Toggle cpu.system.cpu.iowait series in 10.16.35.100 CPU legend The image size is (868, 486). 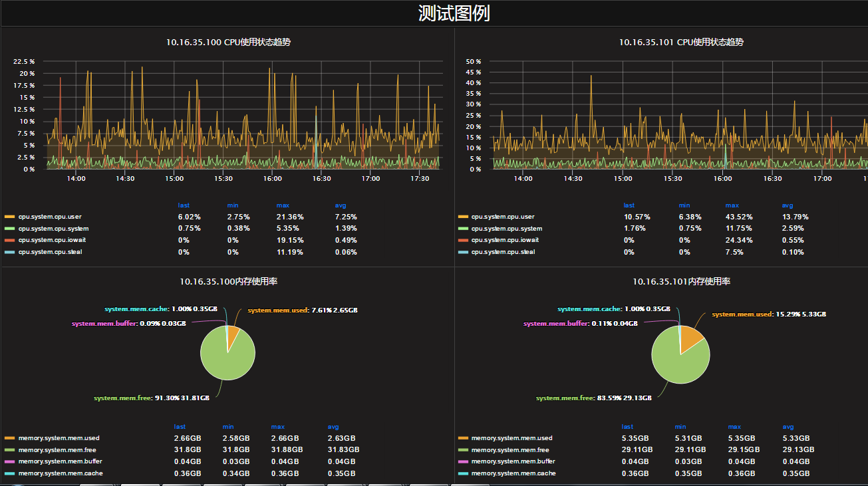point(53,240)
